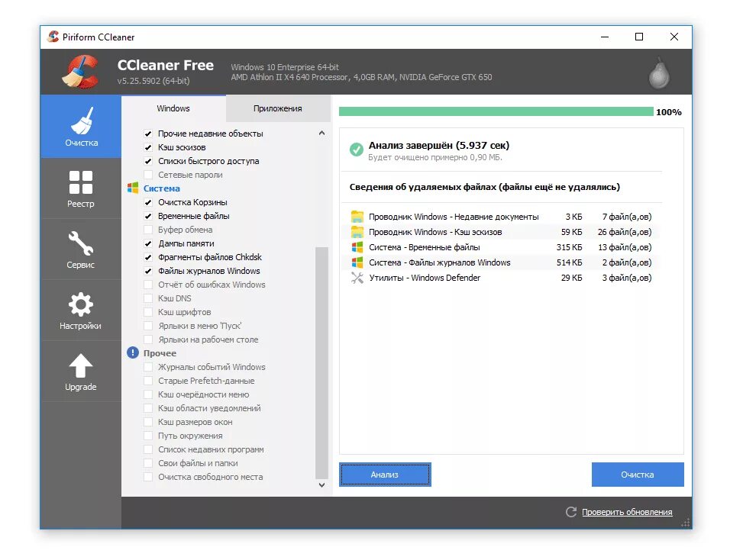
Task: Open the Upgrade section
Action: [81, 371]
